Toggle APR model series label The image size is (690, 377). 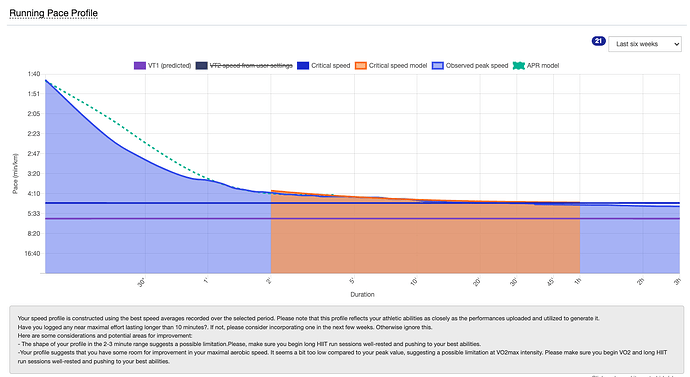(x=543, y=66)
